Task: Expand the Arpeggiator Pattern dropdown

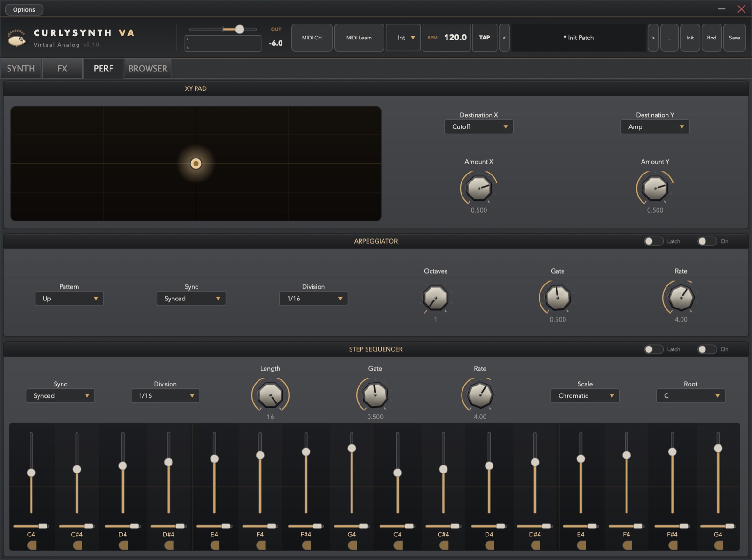Action: [69, 299]
